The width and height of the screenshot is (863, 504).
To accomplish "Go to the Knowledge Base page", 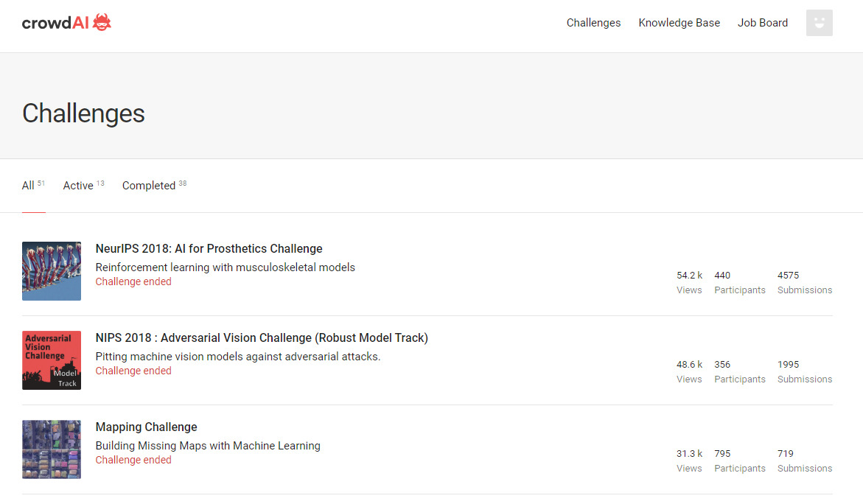I will [x=679, y=23].
